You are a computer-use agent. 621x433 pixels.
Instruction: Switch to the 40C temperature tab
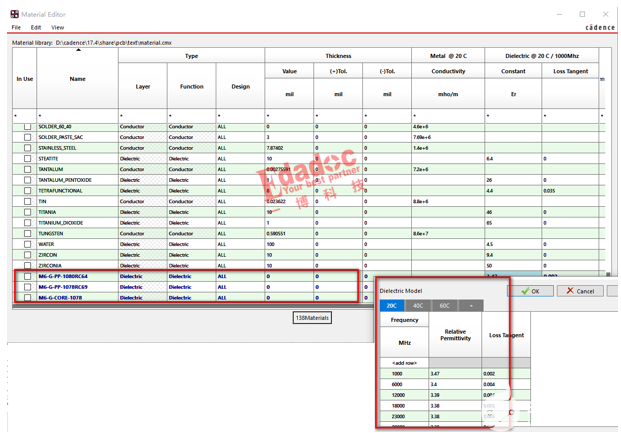(x=418, y=305)
